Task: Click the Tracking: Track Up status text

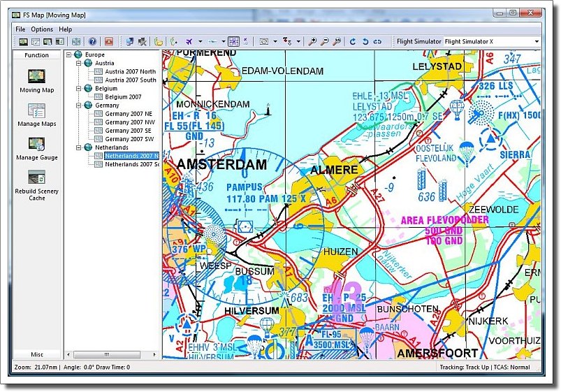Action: pyautogui.click(x=464, y=367)
